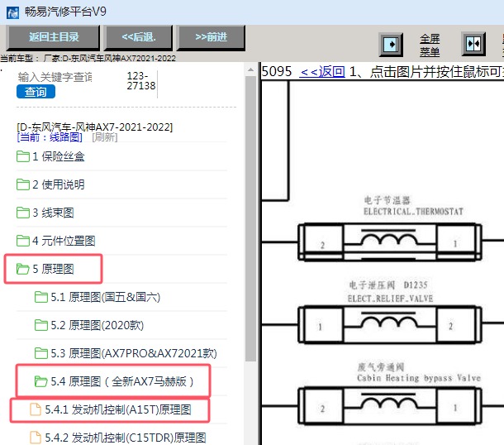
Task: Click the 123-27138 number text
Action: point(140,81)
